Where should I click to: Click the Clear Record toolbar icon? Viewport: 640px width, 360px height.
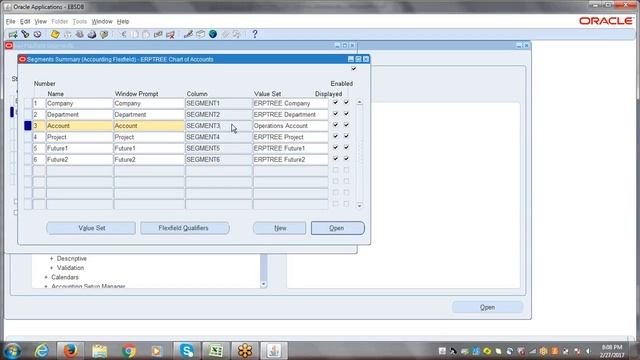[x=158, y=34]
